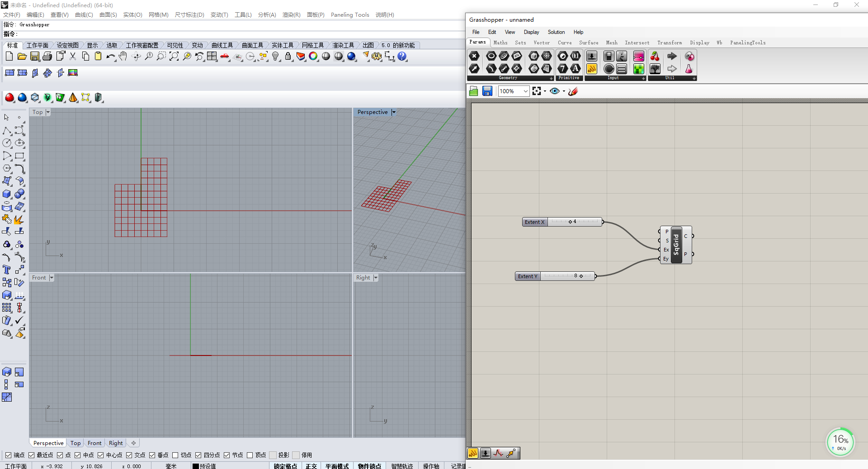The image size is (868, 469).
Task: Click the Zoom Extents magnifier icon
Action: click(174, 57)
